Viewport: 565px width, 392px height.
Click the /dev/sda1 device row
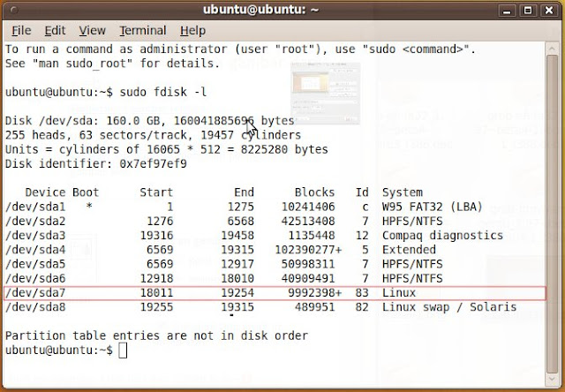[244, 207]
